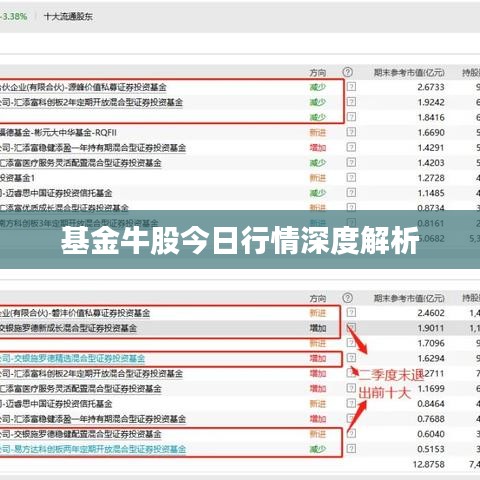Select market value 1.9011 cell

tap(431, 328)
